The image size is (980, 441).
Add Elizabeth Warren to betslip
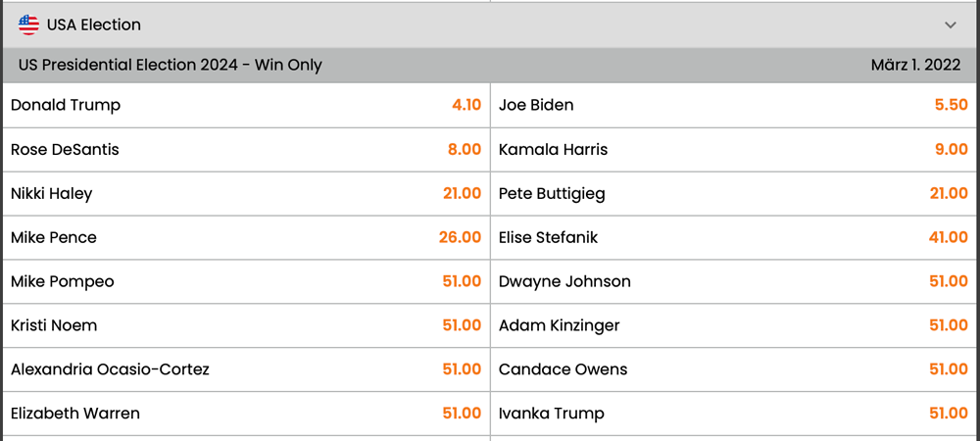click(246, 414)
